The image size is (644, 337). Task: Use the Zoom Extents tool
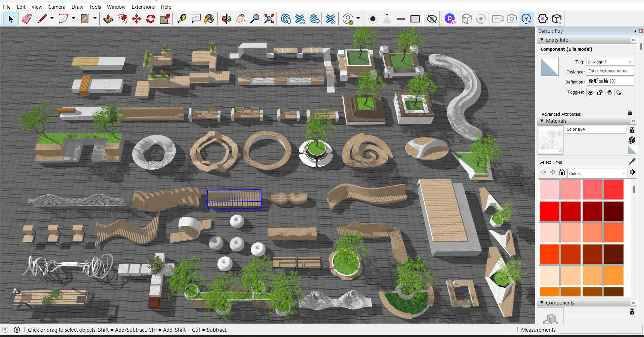click(x=269, y=19)
